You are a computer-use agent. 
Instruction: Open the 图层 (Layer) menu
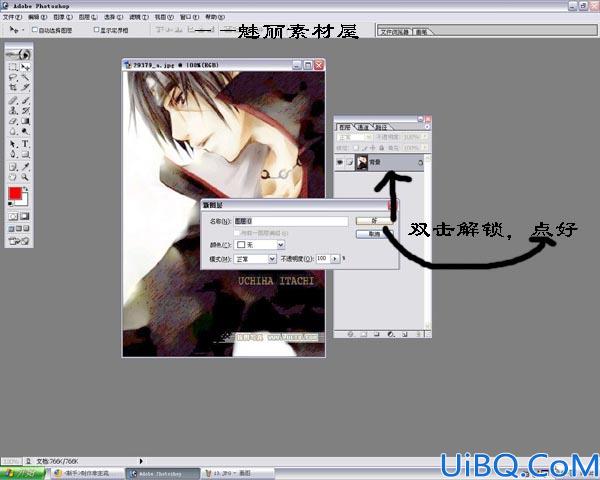click(x=88, y=17)
